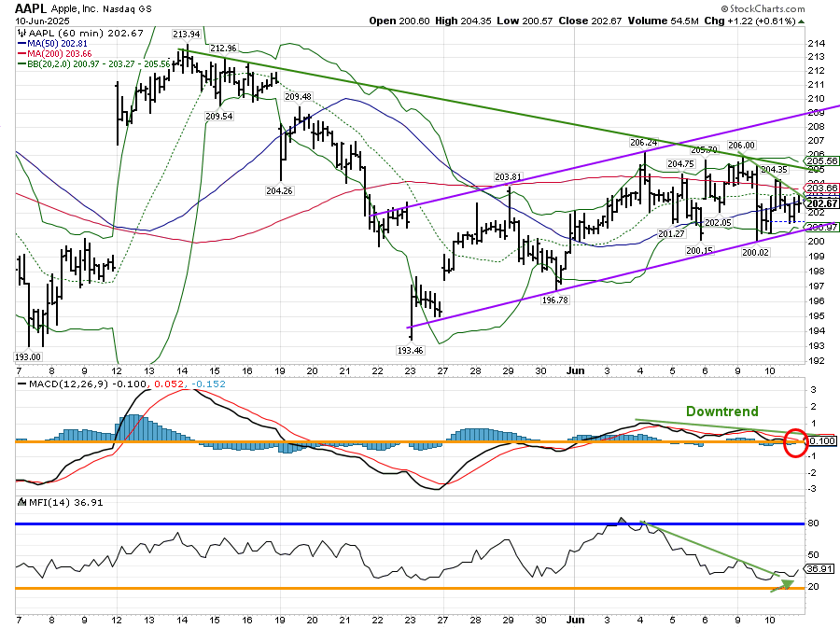Click the 193.46 low price label
This screenshot has width=840, height=628.
pyautogui.click(x=411, y=351)
